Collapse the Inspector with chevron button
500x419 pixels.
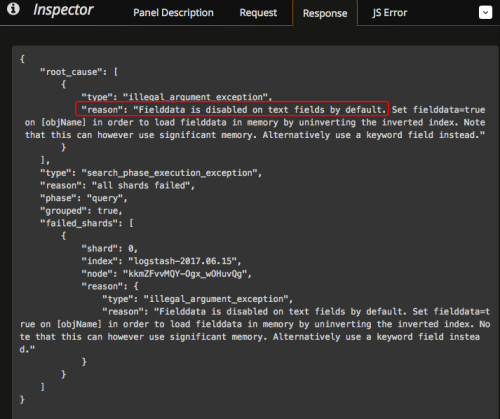485,13
